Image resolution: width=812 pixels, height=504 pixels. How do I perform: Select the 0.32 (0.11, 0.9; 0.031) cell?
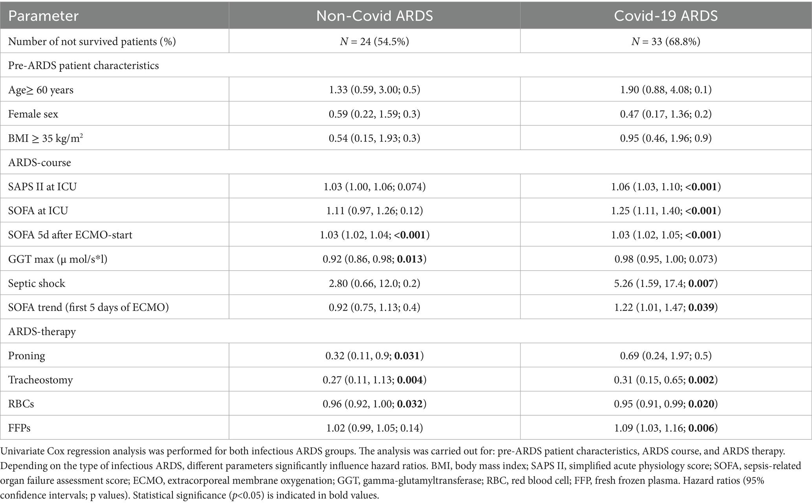(374, 356)
